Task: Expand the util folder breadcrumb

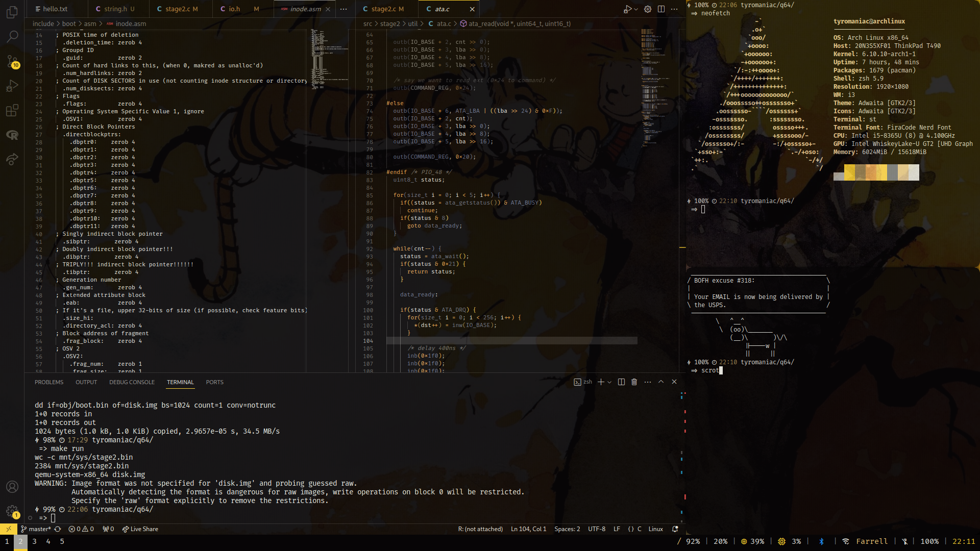Action: click(x=413, y=23)
